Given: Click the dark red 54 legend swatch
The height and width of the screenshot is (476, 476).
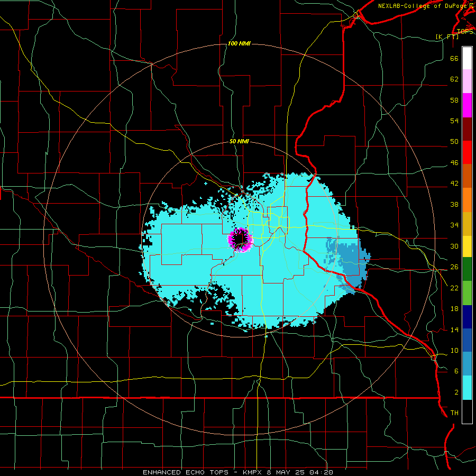Looking at the screenshot, I should [467, 129].
